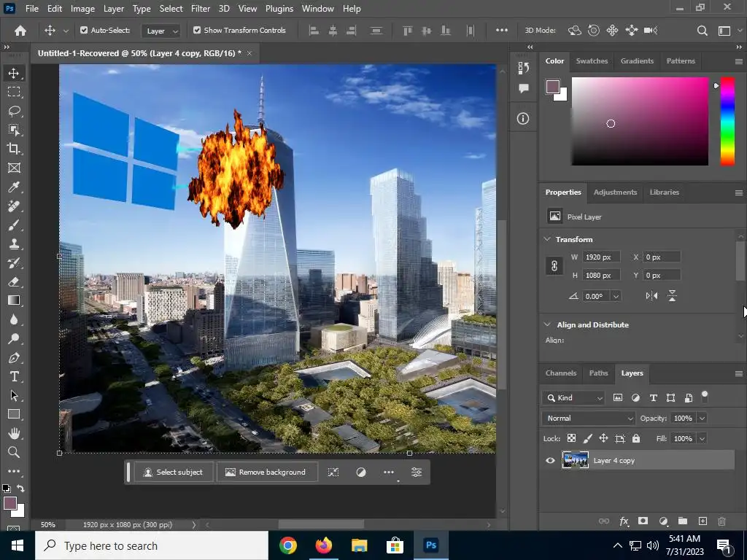Select the Zoom tool
The height and width of the screenshot is (560, 747).
tap(14, 452)
